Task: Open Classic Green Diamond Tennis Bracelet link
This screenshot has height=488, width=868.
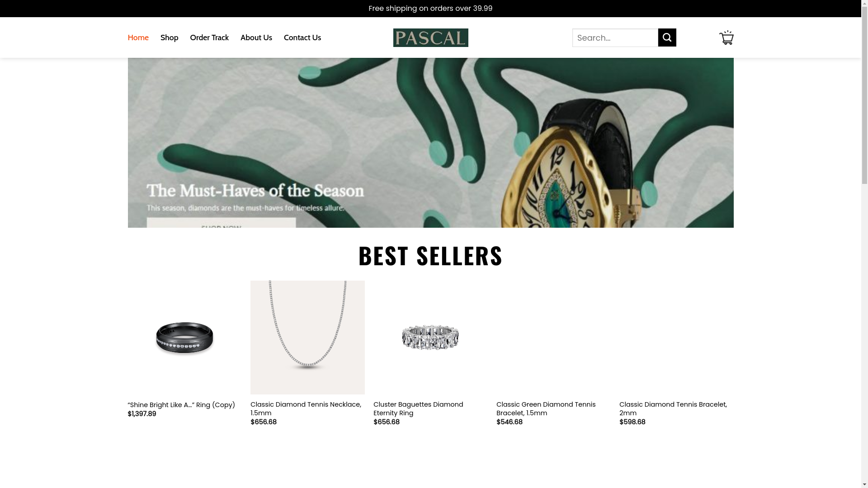Action: [x=546, y=408]
